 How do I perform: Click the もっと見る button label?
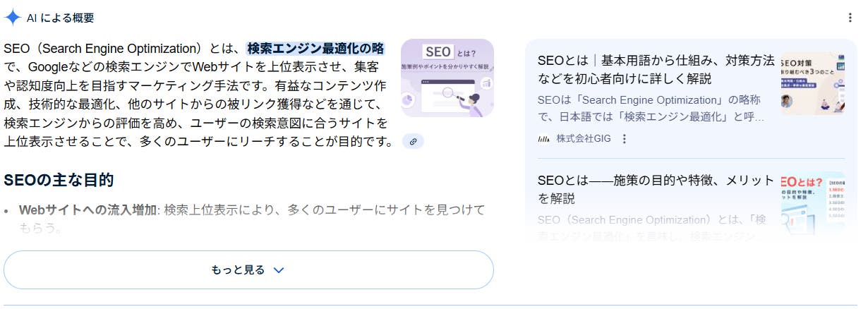pos(238,269)
